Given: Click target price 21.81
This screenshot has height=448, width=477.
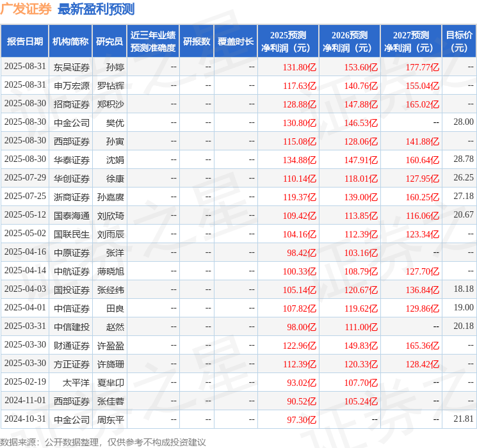Looking at the screenshot, I should (x=464, y=419).
